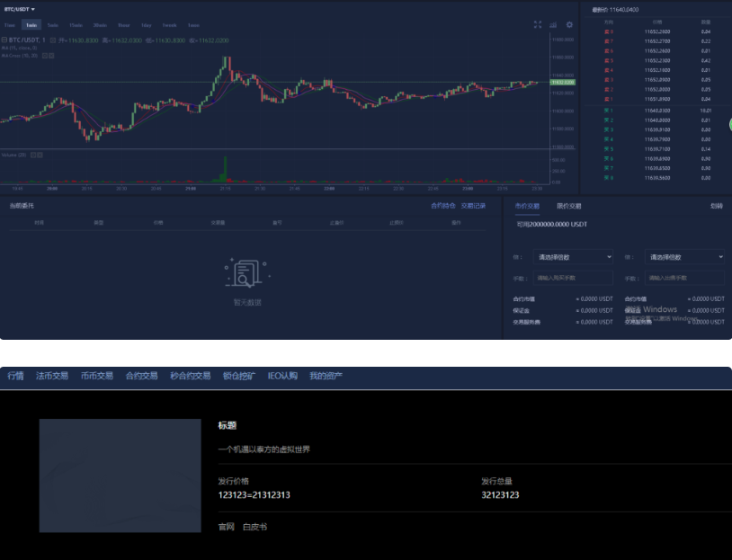Image resolution: width=732 pixels, height=560 pixels.
Task: Open the chart indicators icon
Action: pos(553,25)
